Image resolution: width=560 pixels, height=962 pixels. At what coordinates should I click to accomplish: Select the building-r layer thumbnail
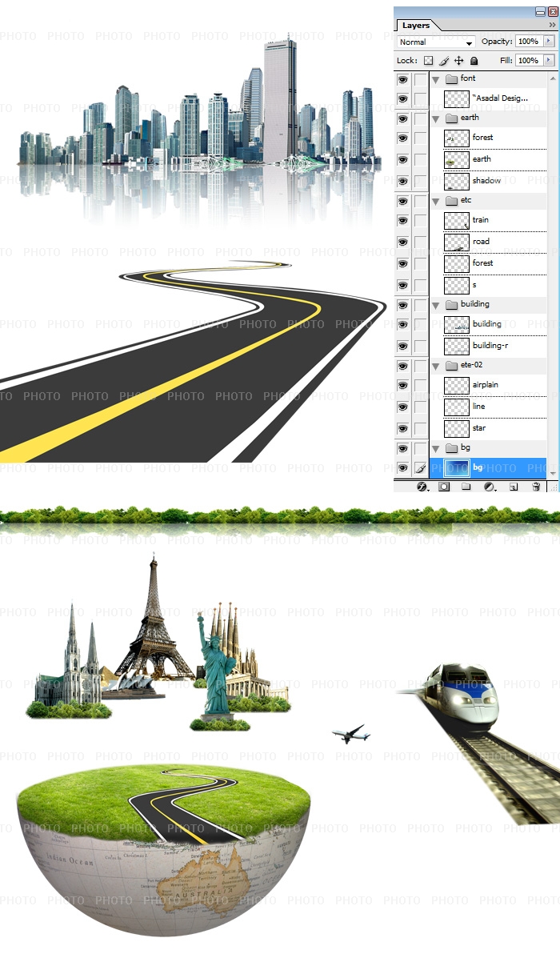[457, 346]
